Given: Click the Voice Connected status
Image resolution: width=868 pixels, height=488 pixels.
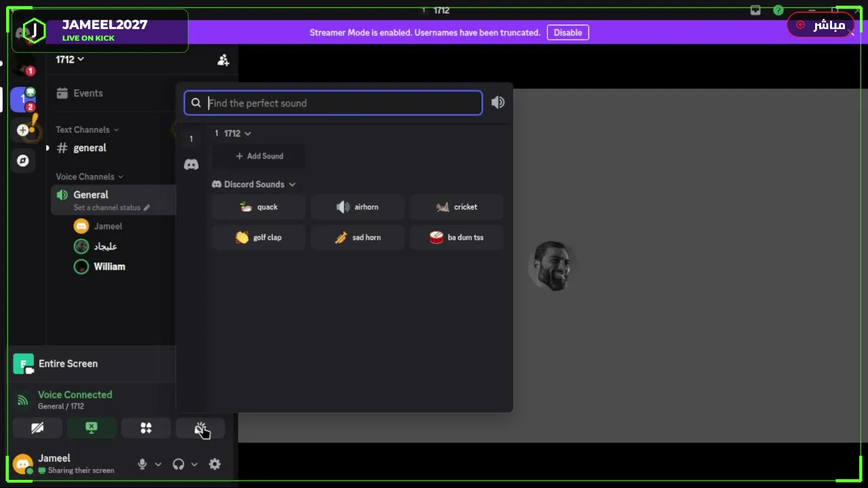Looking at the screenshot, I should tap(75, 394).
